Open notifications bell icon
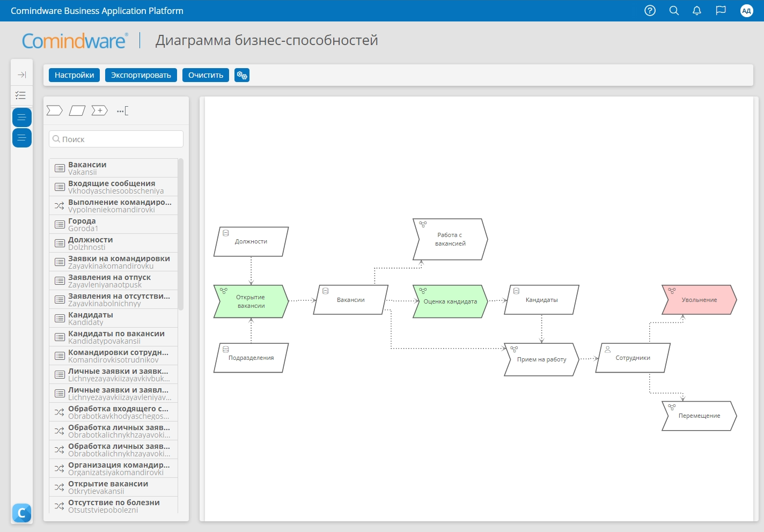764x532 pixels. [x=697, y=11]
